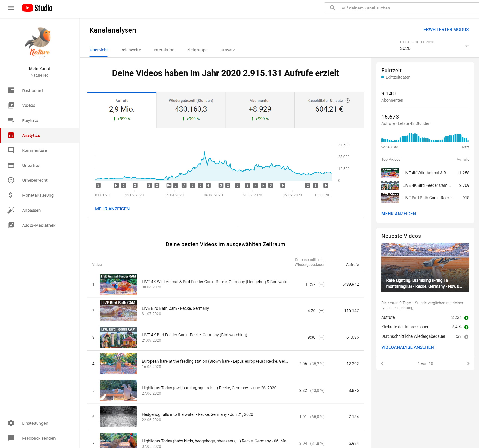Click ERWEITERTER MODUS link
The width and height of the screenshot is (479, 448).
(445, 29)
